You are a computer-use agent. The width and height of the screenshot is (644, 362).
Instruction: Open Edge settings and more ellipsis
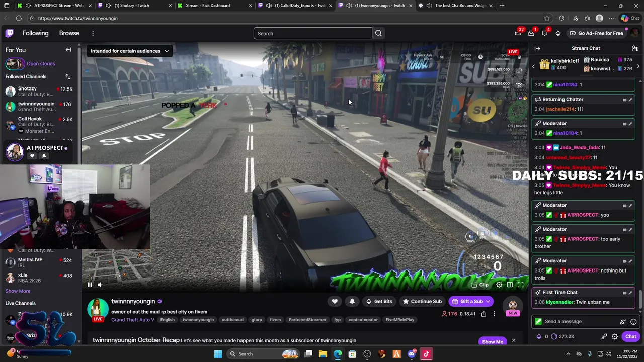click(x=612, y=18)
